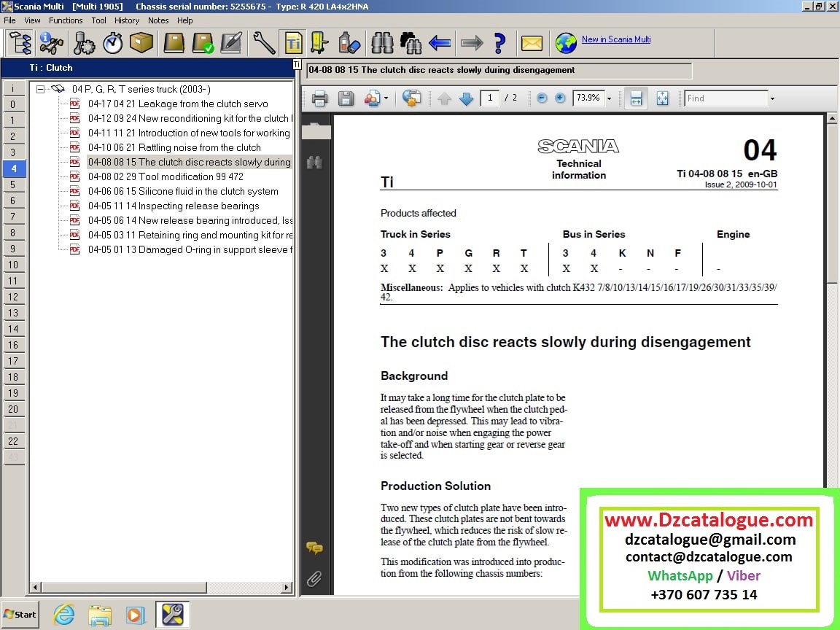This screenshot has width=840, height=630.
Task: Click the PDF page number field
Action: pos(490,98)
